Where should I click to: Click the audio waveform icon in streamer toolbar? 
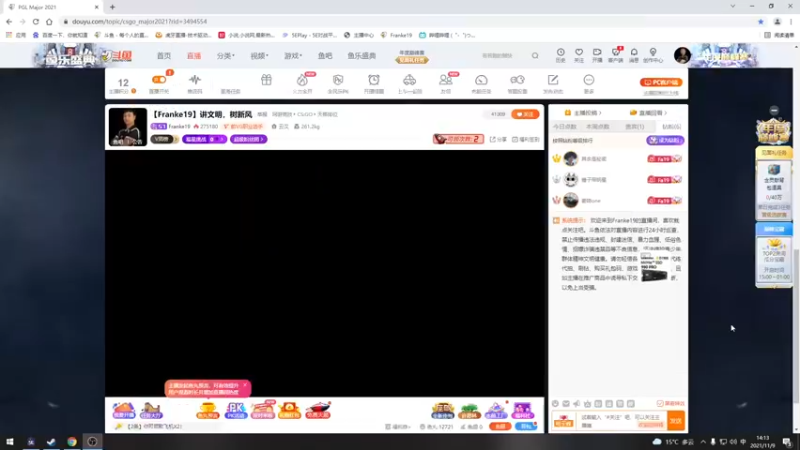point(194,80)
